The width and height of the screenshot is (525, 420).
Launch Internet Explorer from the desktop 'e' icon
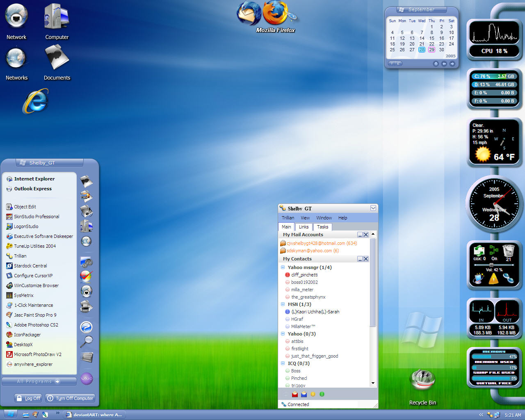coord(36,101)
